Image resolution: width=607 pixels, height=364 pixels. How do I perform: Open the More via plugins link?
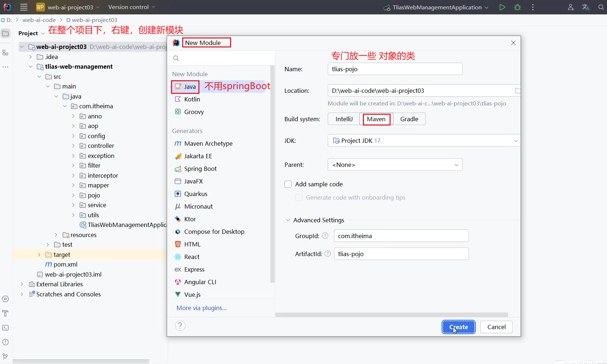(202, 308)
